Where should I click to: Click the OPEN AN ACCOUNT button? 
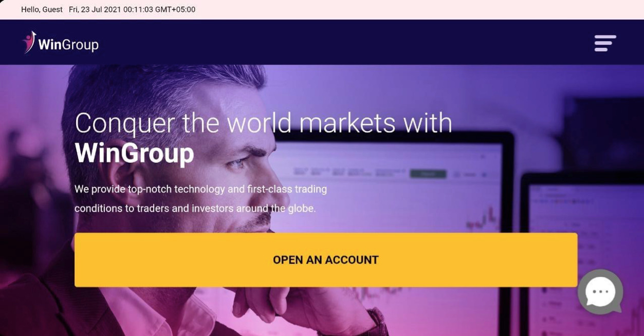pos(326,260)
